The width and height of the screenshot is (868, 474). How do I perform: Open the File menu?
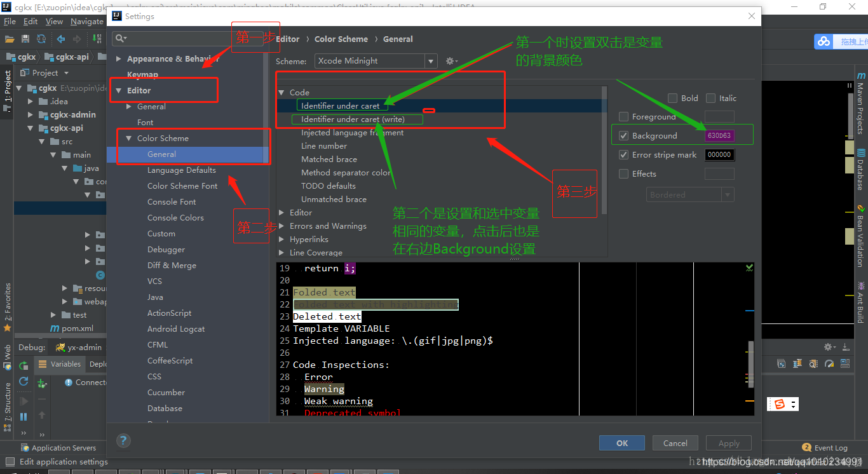[10, 21]
